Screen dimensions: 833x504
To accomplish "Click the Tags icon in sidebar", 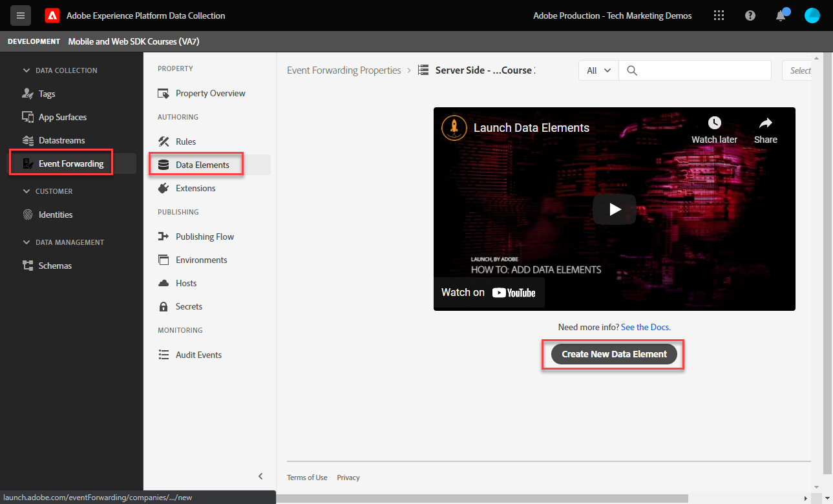I will click(28, 94).
